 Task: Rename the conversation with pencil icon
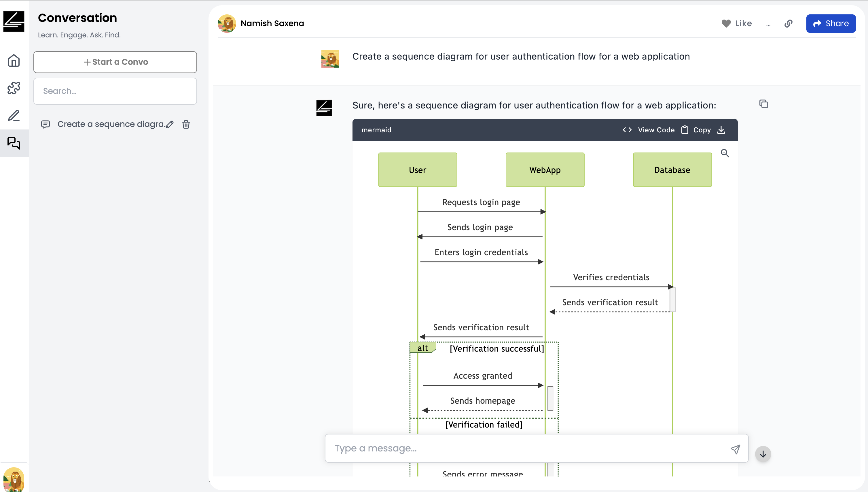pos(170,124)
